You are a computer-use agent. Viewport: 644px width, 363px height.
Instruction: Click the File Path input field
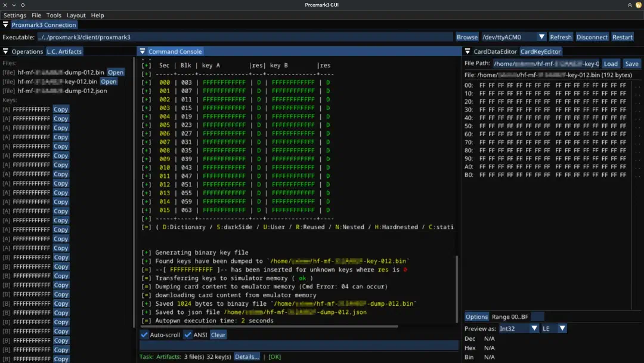pyautogui.click(x=546, y=64)
